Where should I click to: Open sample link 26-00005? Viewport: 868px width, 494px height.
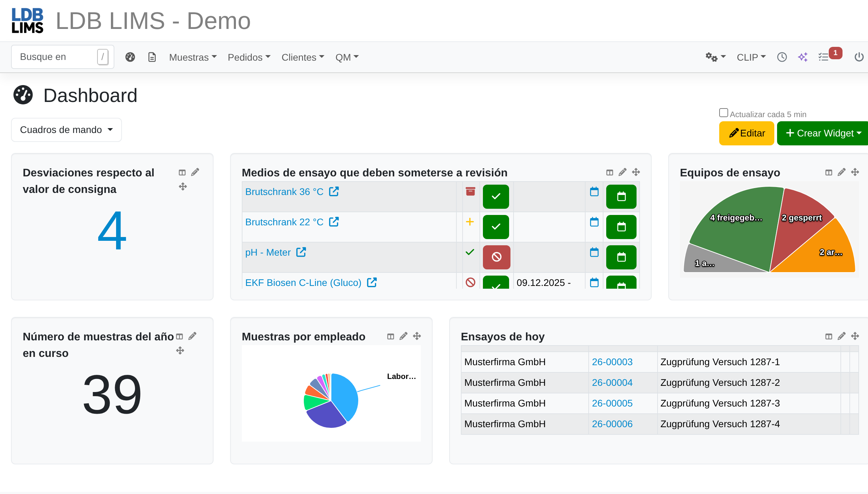pyautogui.click(x=612, y=403)
